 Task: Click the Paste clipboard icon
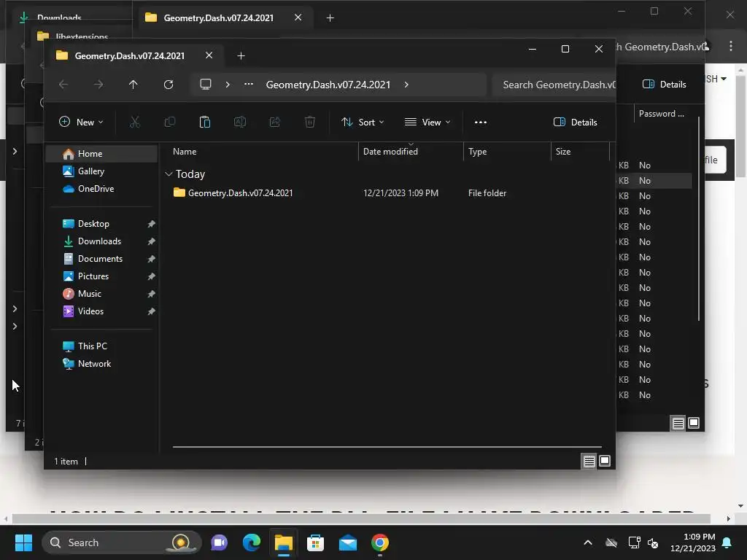click(205, 122)
